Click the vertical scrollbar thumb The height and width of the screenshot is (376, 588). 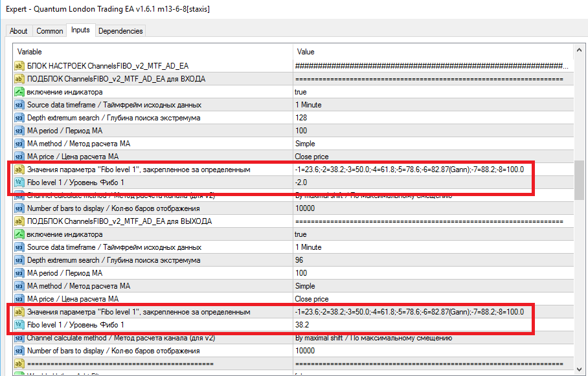579,181
